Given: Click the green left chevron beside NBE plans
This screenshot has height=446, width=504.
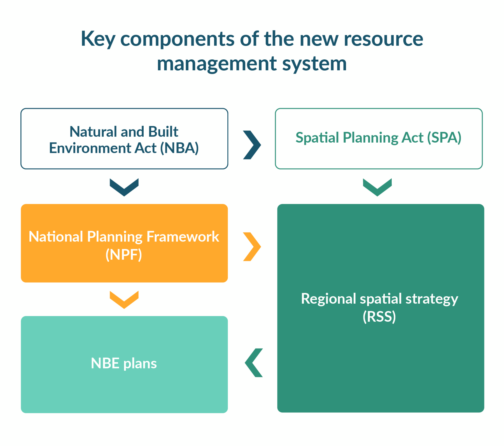Looking at the screenshot, I should point(253,363).
